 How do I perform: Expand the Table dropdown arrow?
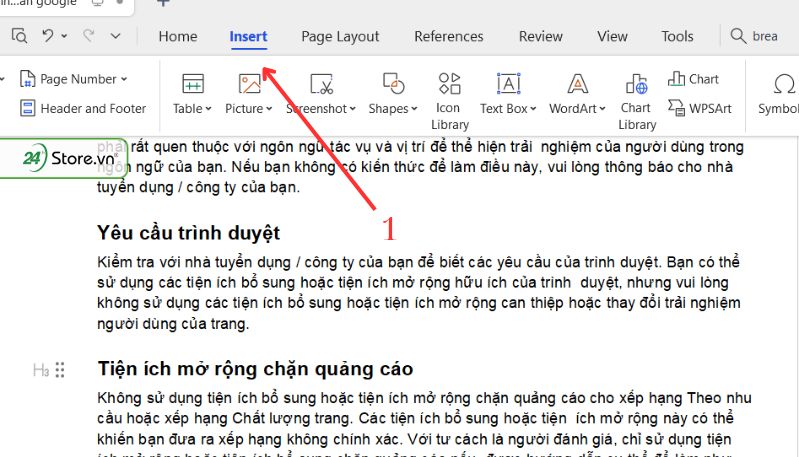[x=208, y=109]
